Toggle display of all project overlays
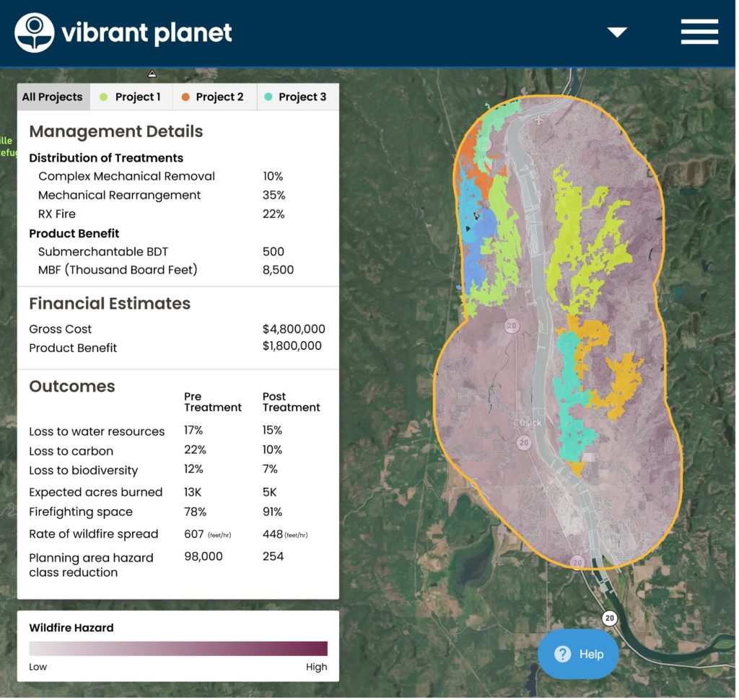 coord(52,96)
